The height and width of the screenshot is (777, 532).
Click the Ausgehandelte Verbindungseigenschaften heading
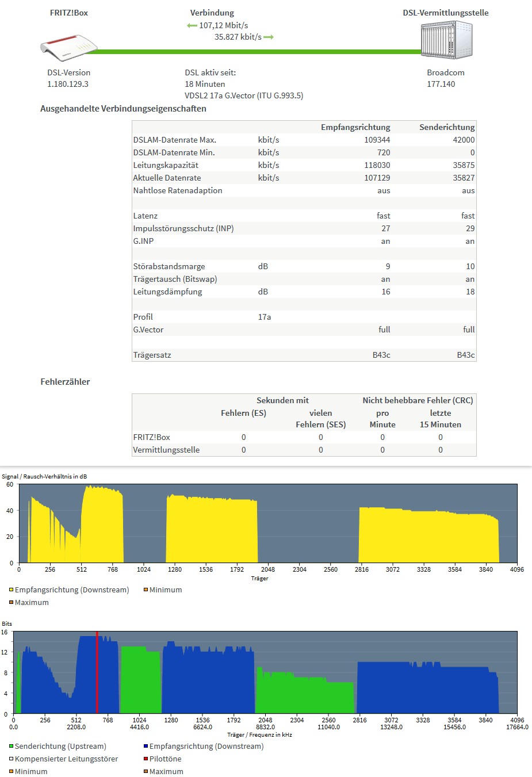pos(123,109)
